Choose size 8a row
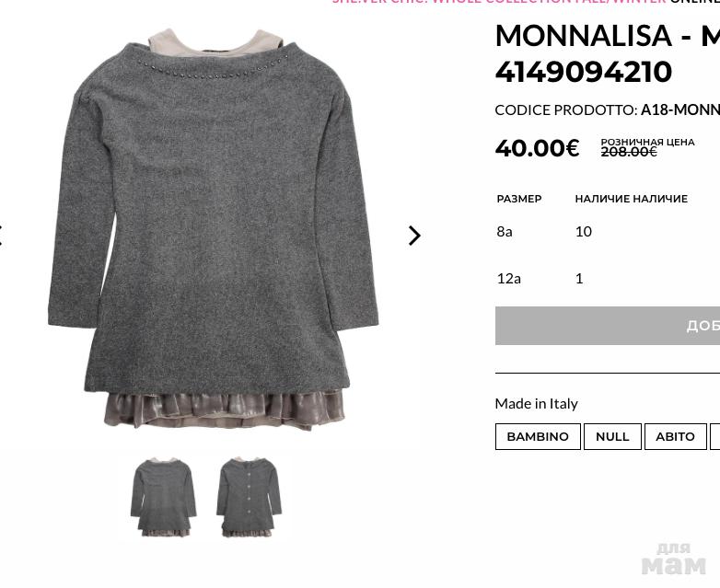 tap(505, 231)
